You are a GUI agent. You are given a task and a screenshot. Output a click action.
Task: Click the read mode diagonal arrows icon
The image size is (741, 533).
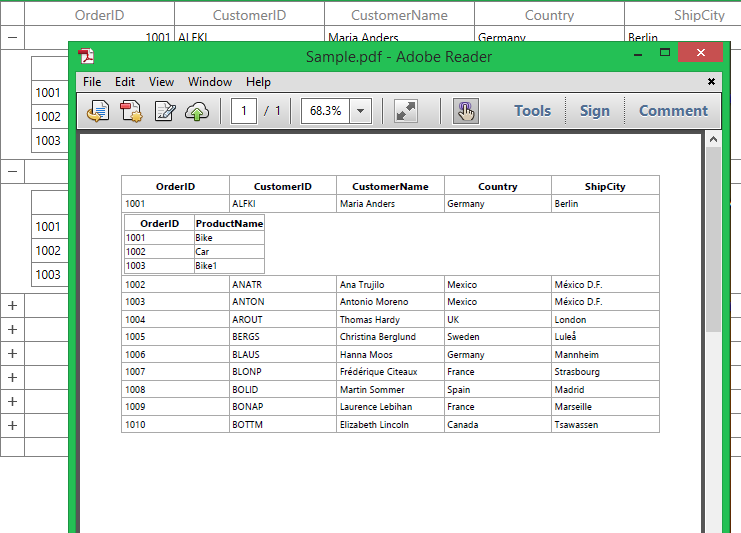(406, 111)
